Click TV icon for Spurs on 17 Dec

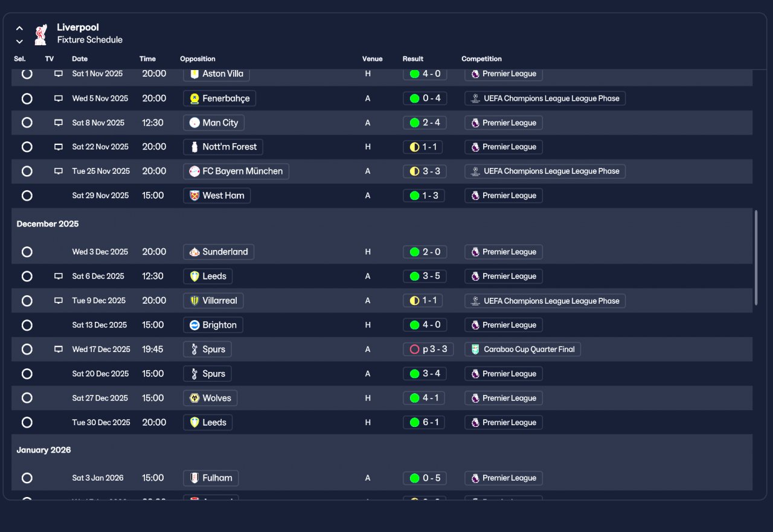point(59,349)
